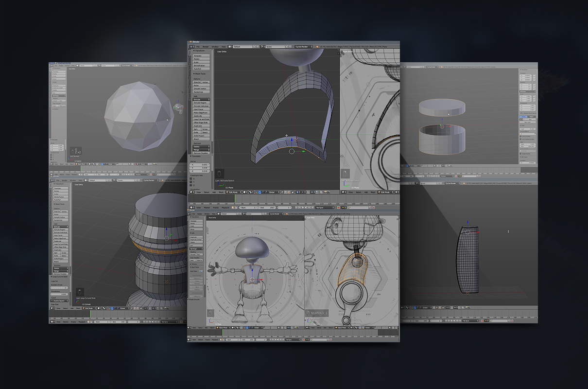Click the Blender logo icon in the arch-mesh window's info header
This screenshot has width=588, height=389.
click(x=317, y=47)
